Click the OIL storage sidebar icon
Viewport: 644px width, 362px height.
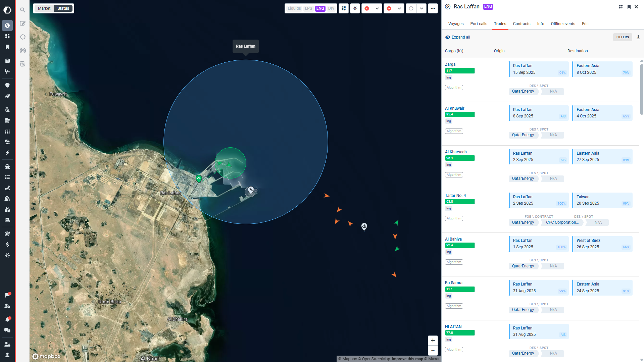pyautogui.click(x=7, y=120)
